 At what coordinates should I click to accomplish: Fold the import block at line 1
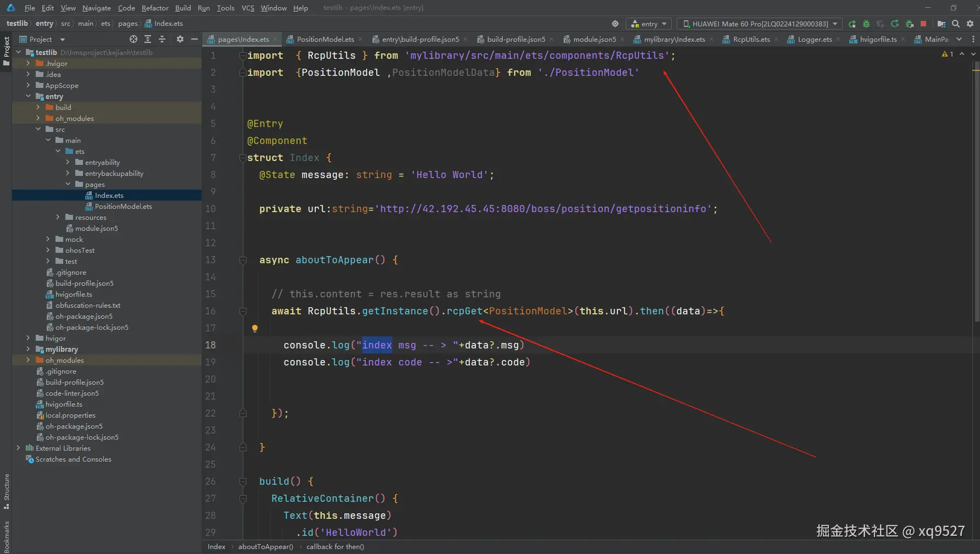[x=243, y=56]
